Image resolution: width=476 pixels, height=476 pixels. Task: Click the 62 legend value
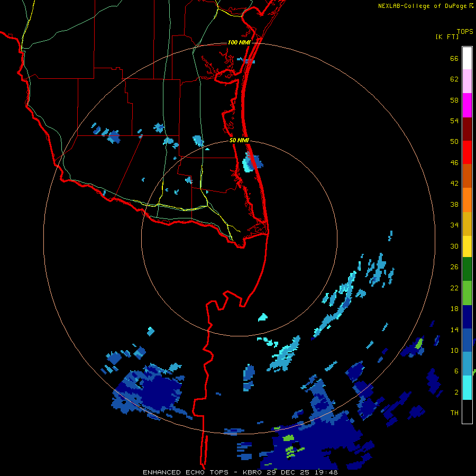click(x=454, y=79)
